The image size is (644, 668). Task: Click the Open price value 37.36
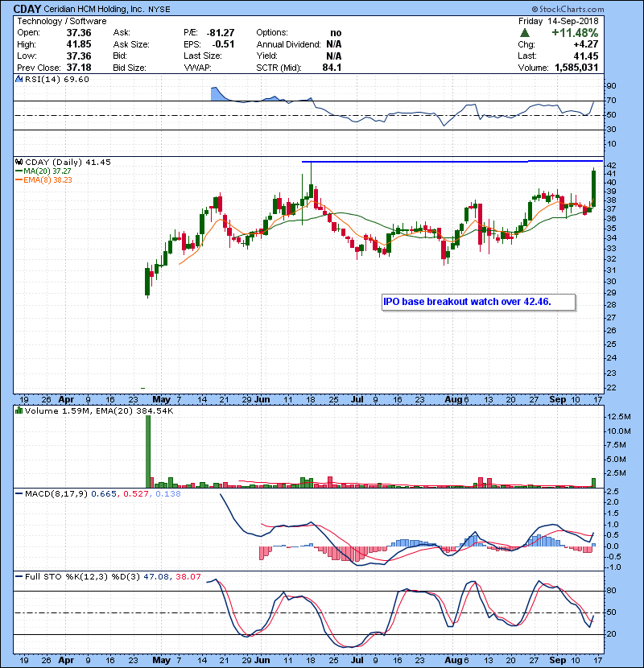[79, 33]
